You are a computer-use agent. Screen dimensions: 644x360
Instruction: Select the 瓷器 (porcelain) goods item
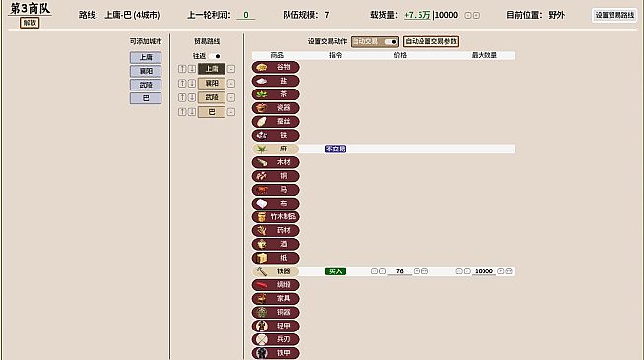point(276,108)
